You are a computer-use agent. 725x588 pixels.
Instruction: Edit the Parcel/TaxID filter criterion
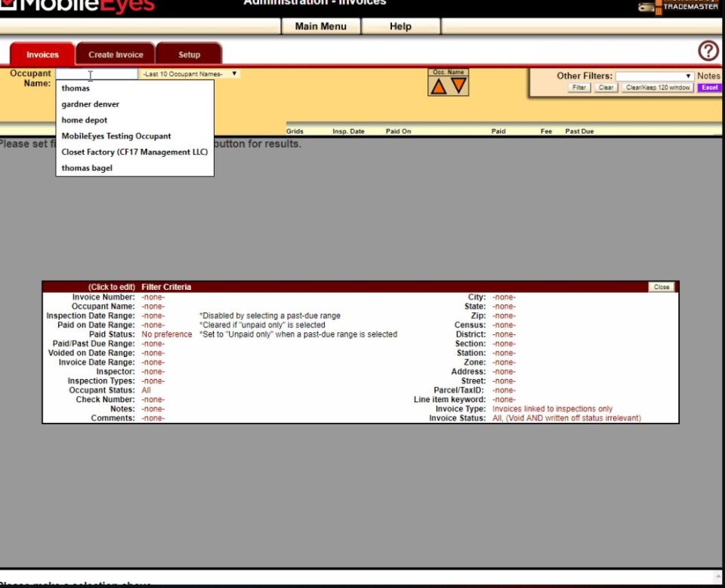point(504,390)
